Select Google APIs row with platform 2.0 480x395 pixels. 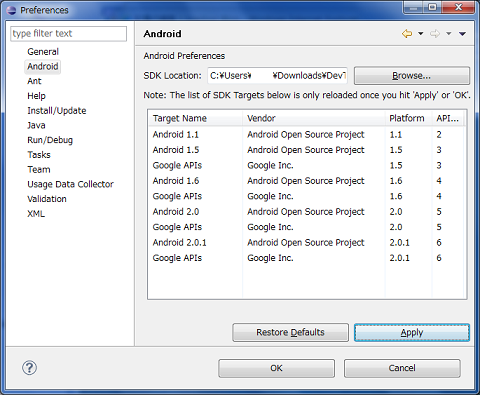307,227
